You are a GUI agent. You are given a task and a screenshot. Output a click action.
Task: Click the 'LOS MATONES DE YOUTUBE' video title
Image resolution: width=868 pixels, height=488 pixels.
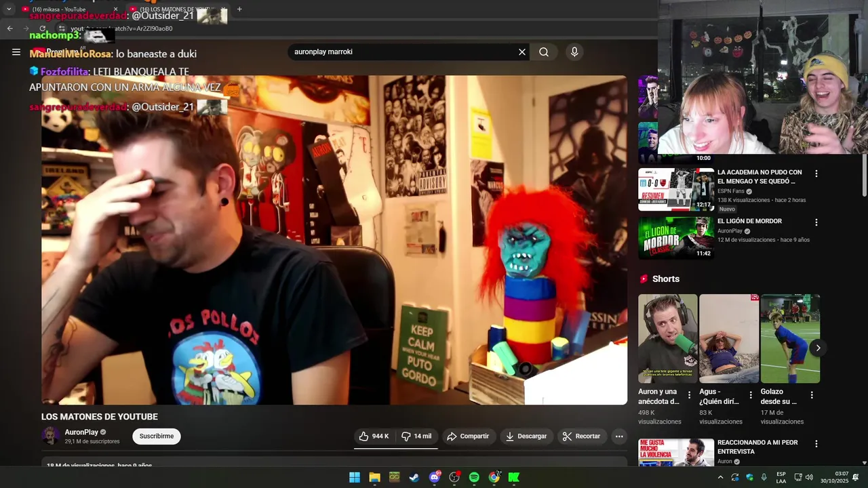click(x=100, y=417)
